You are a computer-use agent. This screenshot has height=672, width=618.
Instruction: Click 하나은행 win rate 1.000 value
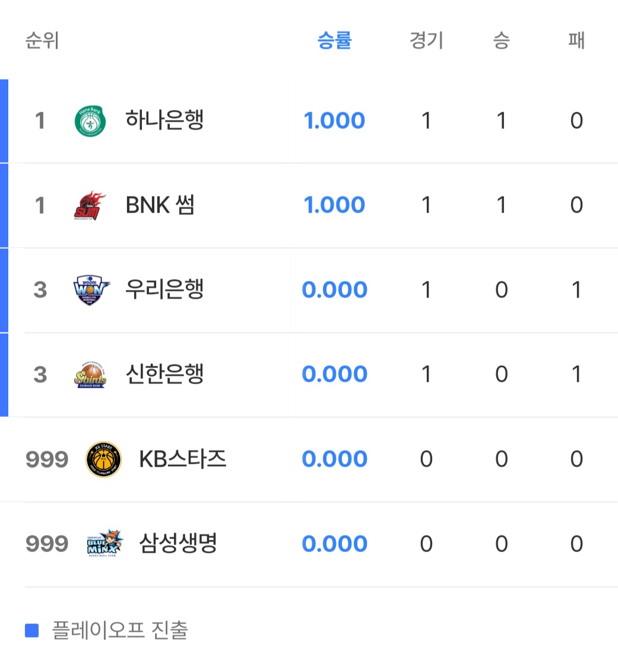pyautogui.click(x=334, y=121)
